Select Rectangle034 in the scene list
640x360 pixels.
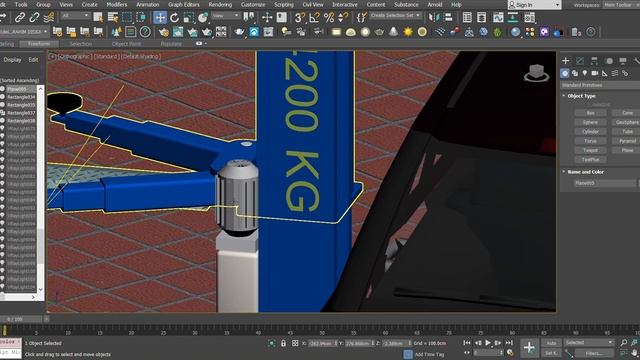[21, 97]
